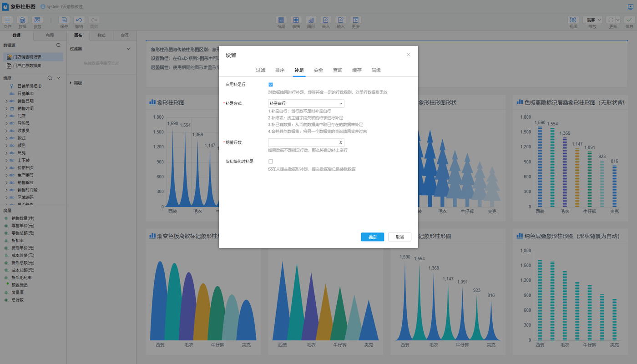Click the 确定 button

pyautogui.click(x=372, y=237)
